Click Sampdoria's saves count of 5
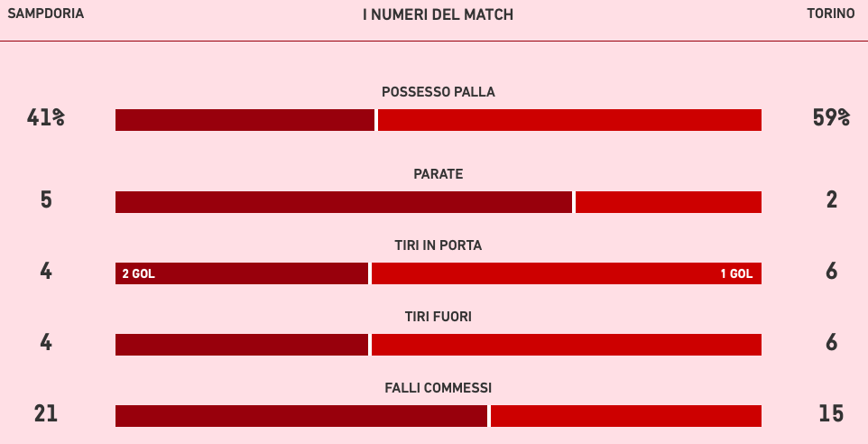The image size is (868, 444). 46,200
